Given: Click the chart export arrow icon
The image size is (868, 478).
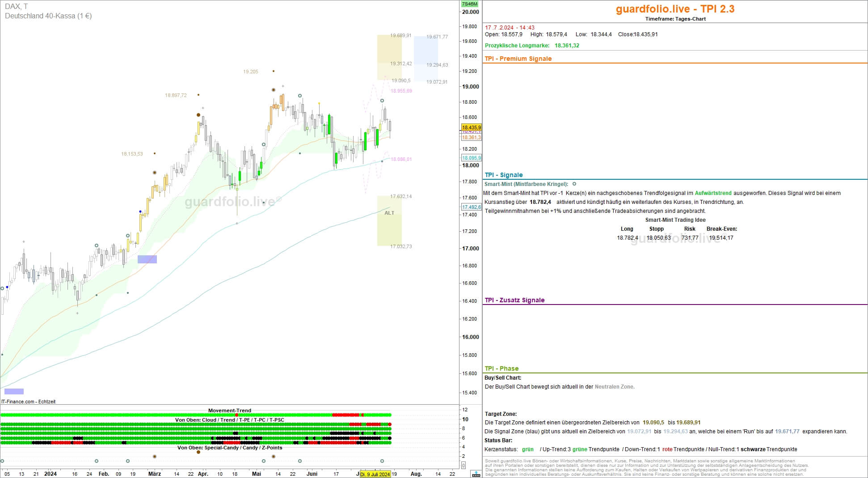Looking at the screenshot, I should (476, 474).
